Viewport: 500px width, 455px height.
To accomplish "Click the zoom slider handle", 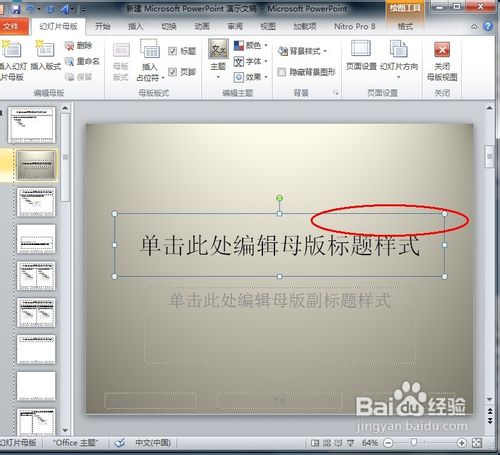I will tap(414, 443).
